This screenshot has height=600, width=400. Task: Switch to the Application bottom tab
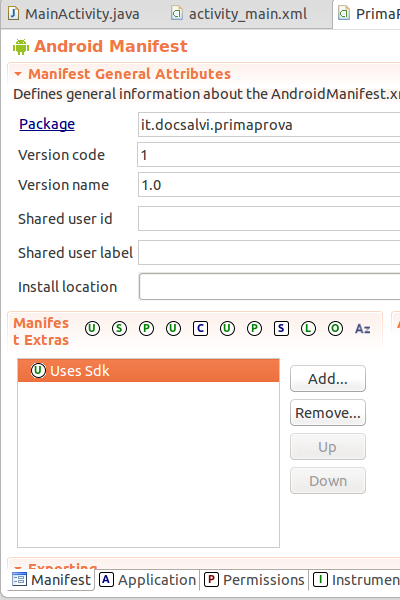pos(148,580)
